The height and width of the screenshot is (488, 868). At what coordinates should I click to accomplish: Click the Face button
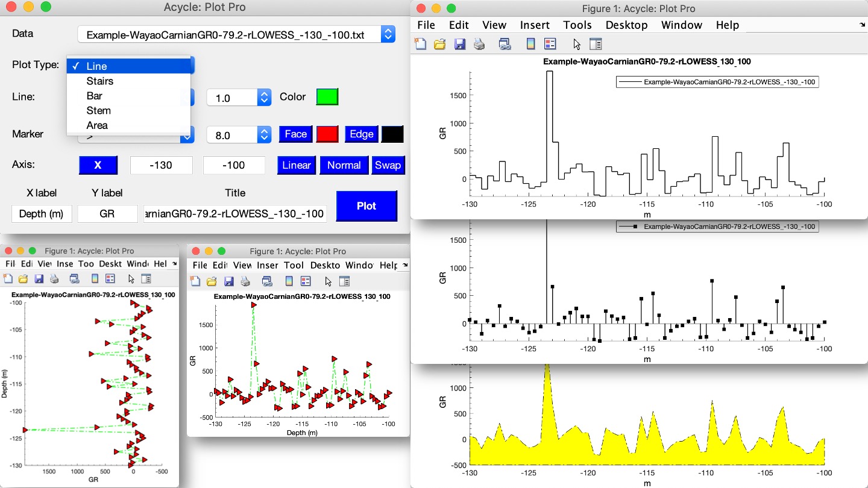pos(295,134)
